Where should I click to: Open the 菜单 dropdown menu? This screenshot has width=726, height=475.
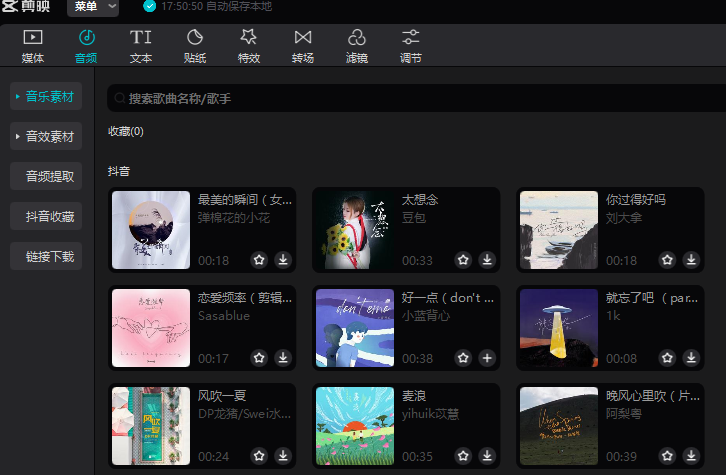click(96, 7)
